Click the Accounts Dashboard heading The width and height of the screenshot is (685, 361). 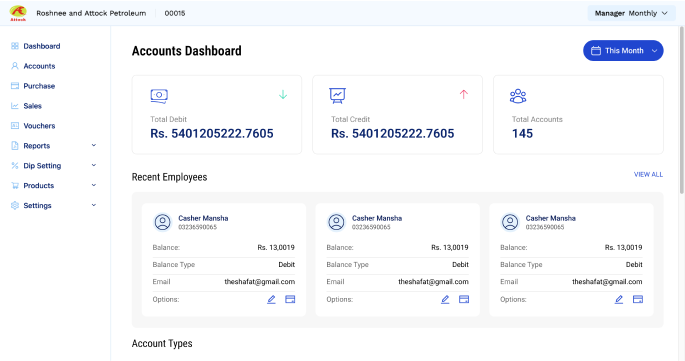pyautogui.click(x=187, y=51)
